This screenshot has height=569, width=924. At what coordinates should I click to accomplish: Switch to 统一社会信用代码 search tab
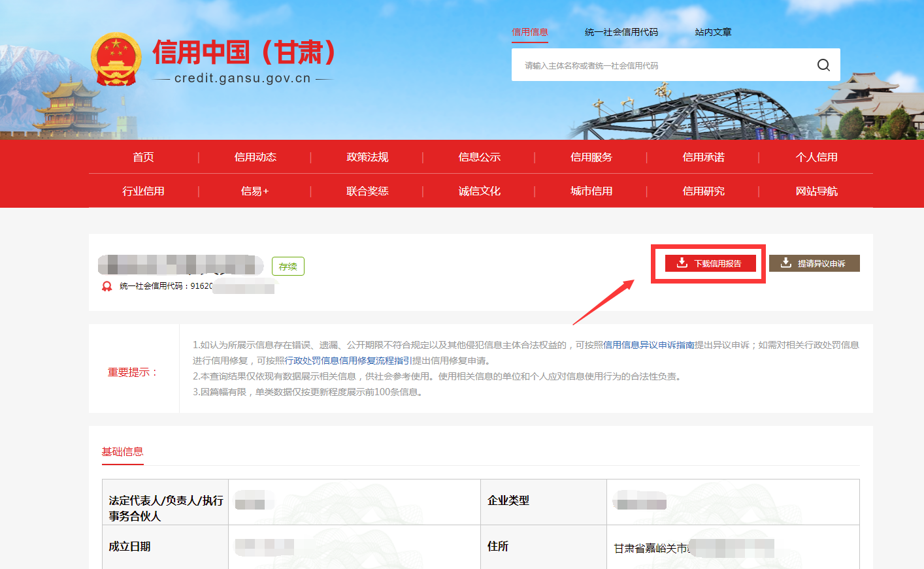click(x=621, y=32)
